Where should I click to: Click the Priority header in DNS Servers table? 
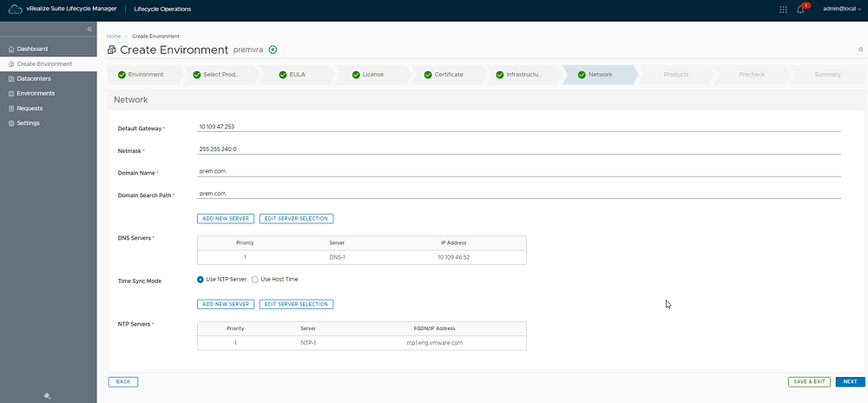[245, 243]
